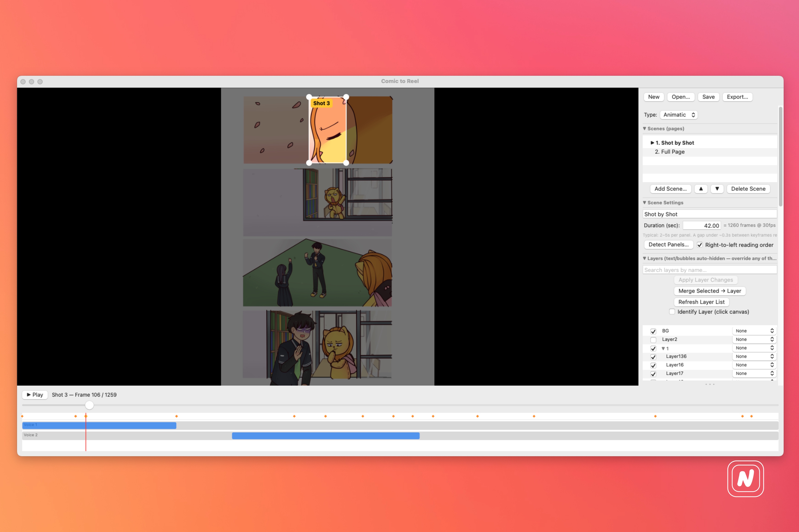Collapse the Layers section header

[x=645, y=258]
